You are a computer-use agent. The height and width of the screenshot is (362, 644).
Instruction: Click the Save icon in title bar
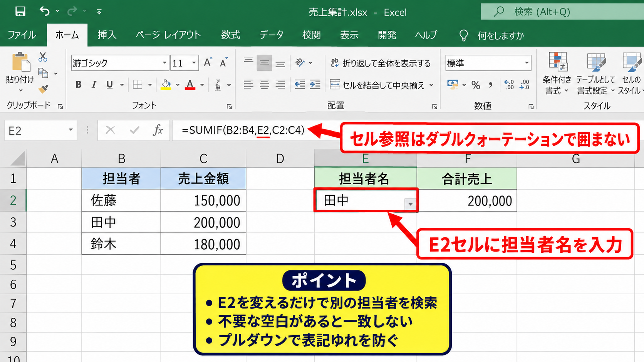tap(20, 12)
